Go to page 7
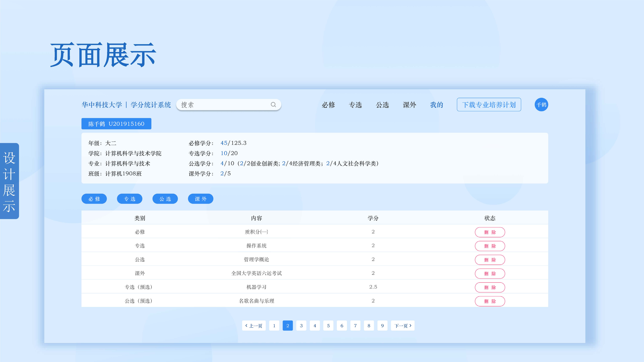 click(x=355, y=326)
